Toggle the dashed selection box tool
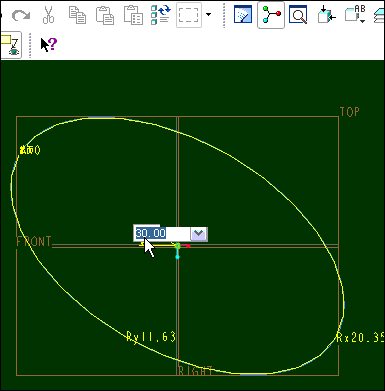Screen dimensions: 385x391 189,15
